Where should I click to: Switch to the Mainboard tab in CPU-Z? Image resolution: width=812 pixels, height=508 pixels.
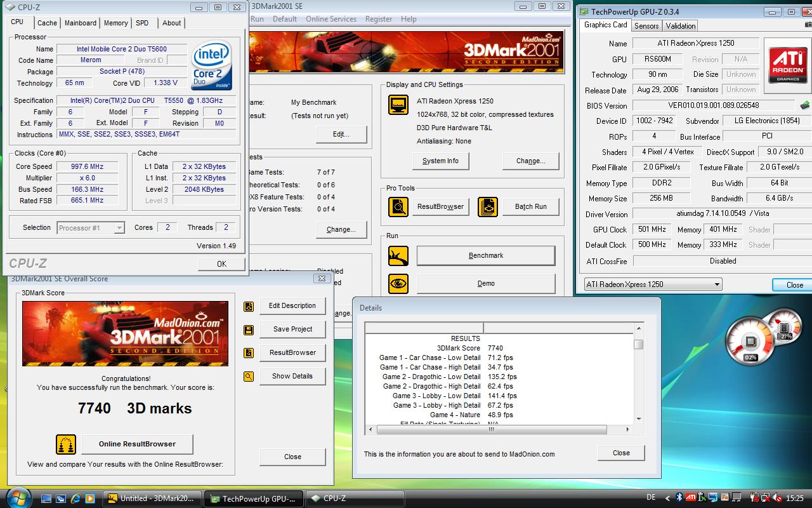(81, 23)
